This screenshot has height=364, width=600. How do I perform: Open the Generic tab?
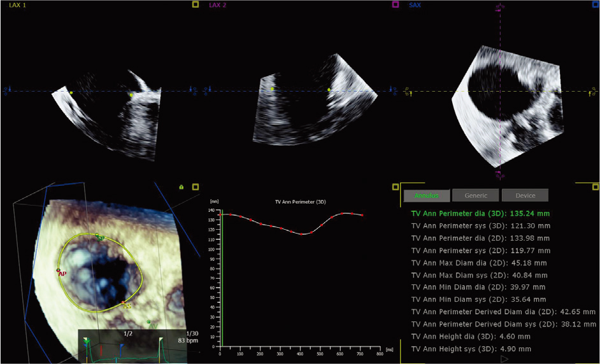click(x=476, y=195)
